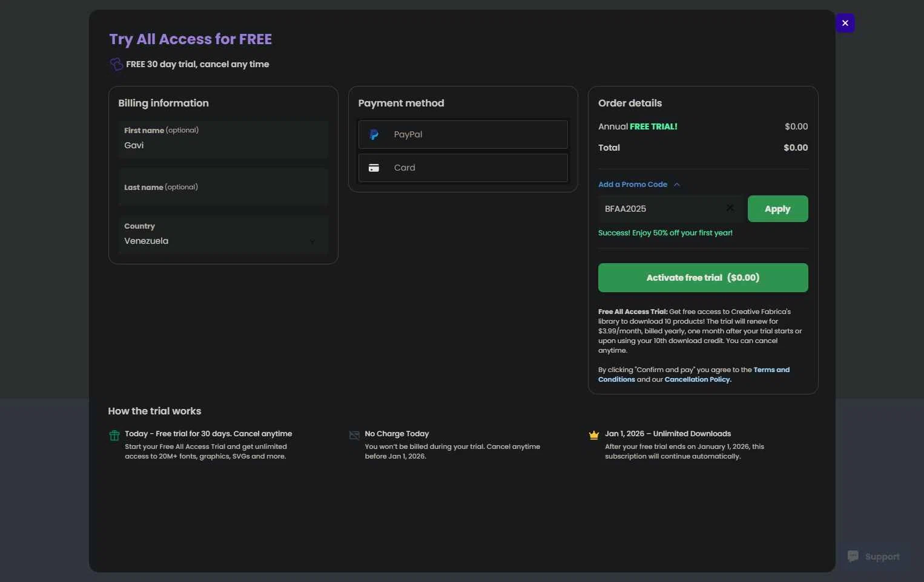The width and height of the screenshot is (924, 582).
Task: Click the credit card icon
Action: tap(374, 168)
